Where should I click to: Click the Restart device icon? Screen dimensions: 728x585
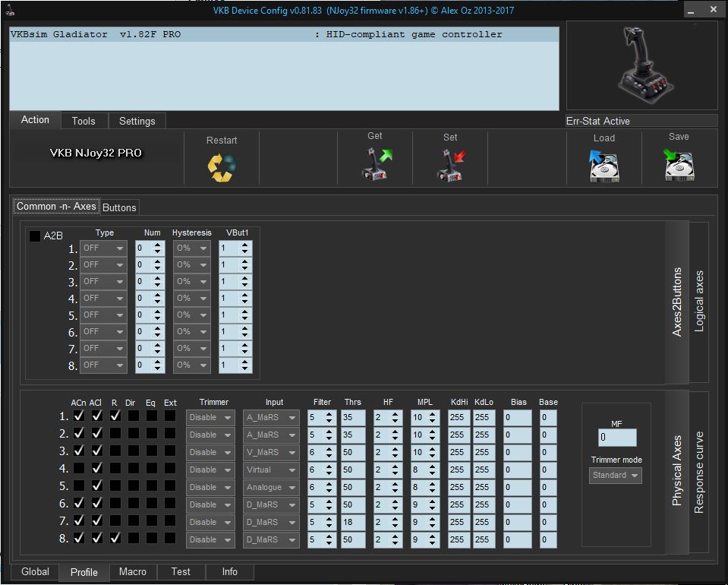pos(222,167)
